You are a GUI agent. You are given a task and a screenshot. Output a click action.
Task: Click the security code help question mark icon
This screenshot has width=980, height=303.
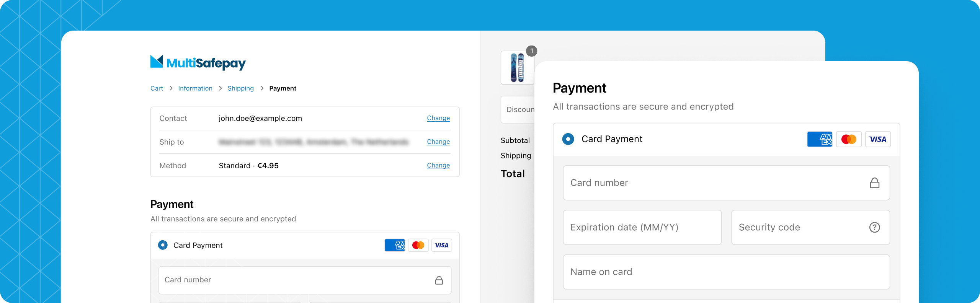click(x=874, y=227)
